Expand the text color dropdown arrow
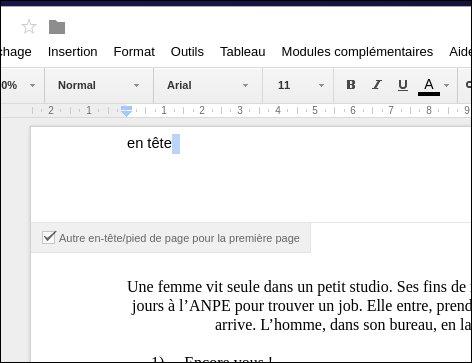472x363 pixels. (x=447, y=85)
